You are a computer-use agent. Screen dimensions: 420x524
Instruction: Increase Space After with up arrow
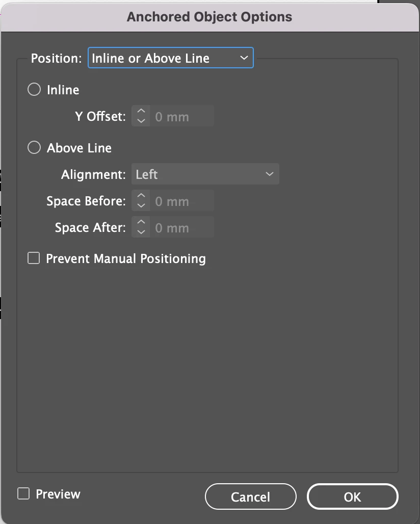point(141,223)
